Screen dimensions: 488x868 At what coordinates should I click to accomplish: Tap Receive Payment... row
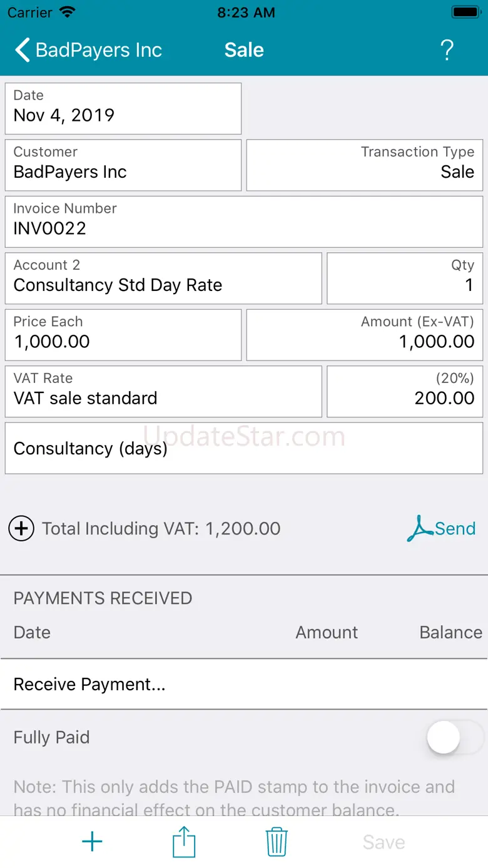244,684
